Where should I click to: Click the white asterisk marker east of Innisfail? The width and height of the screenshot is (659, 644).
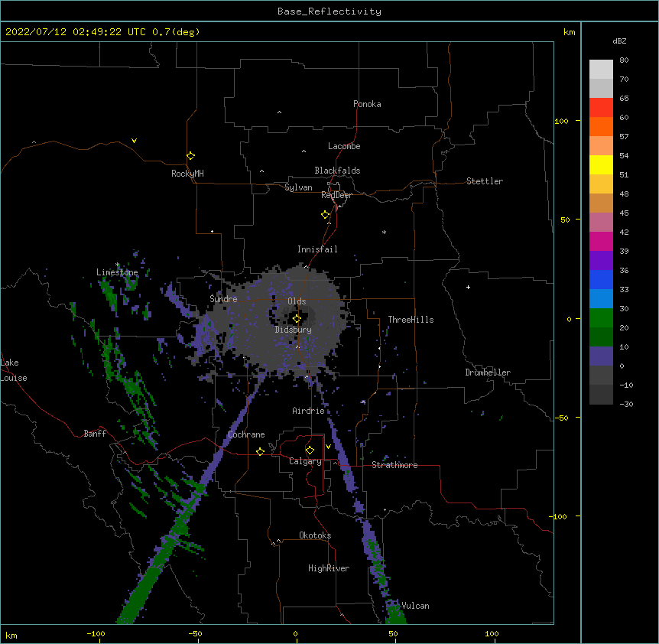click(384, 232)
